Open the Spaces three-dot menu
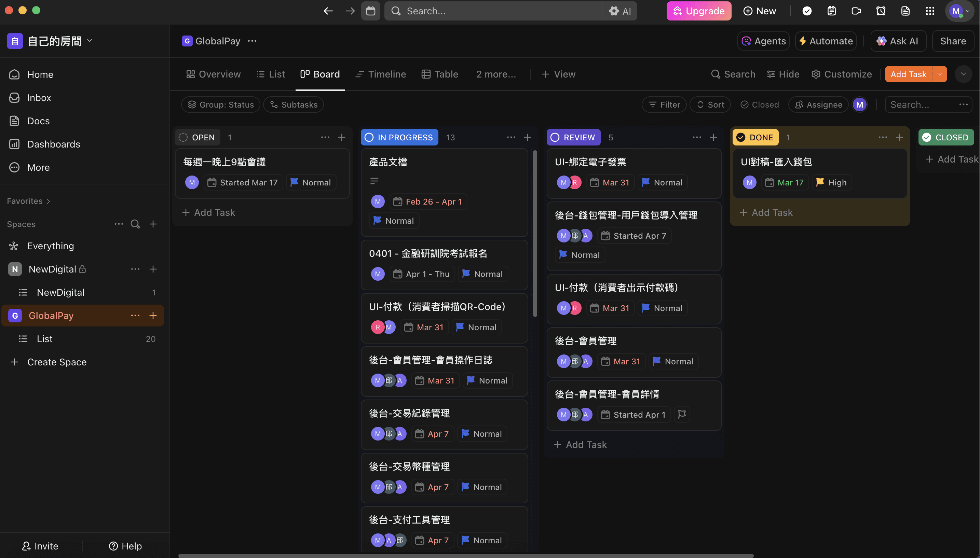 [119, 224]
